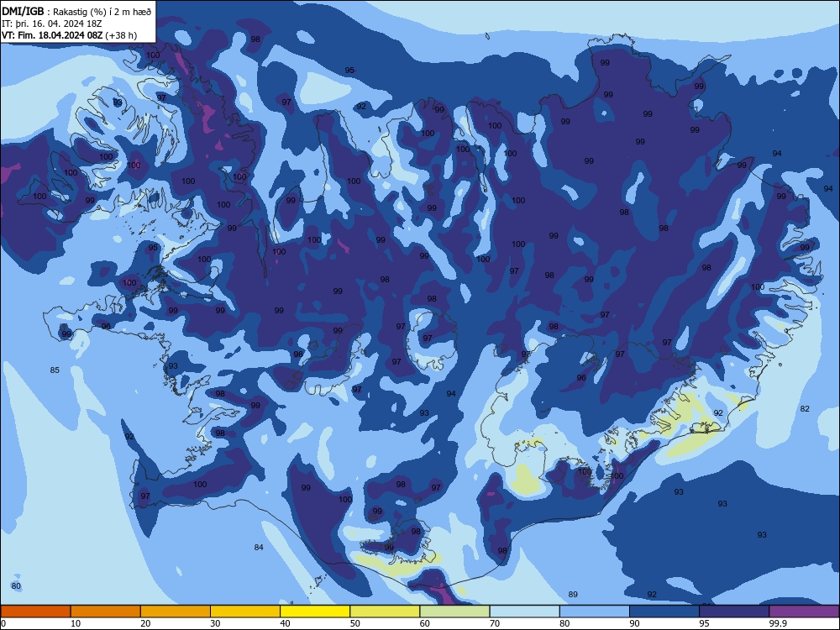Click the humidity value '84' on the map
Viewport: 840px width, 630px height.
click(x=259, y=548)
